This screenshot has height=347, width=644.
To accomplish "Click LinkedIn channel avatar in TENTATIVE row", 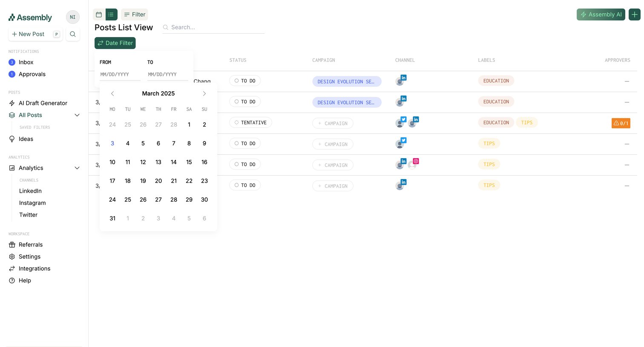I will click(x=413, y=122).
